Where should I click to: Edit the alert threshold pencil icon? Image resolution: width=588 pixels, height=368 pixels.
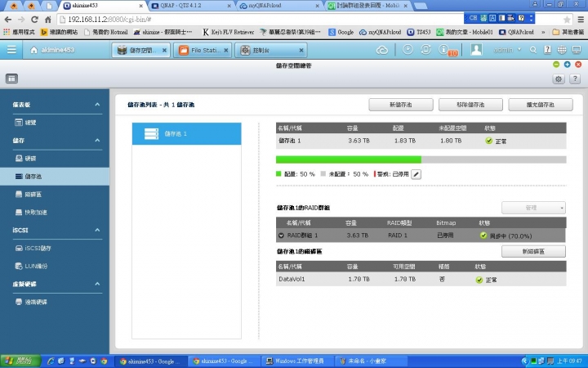416,174
